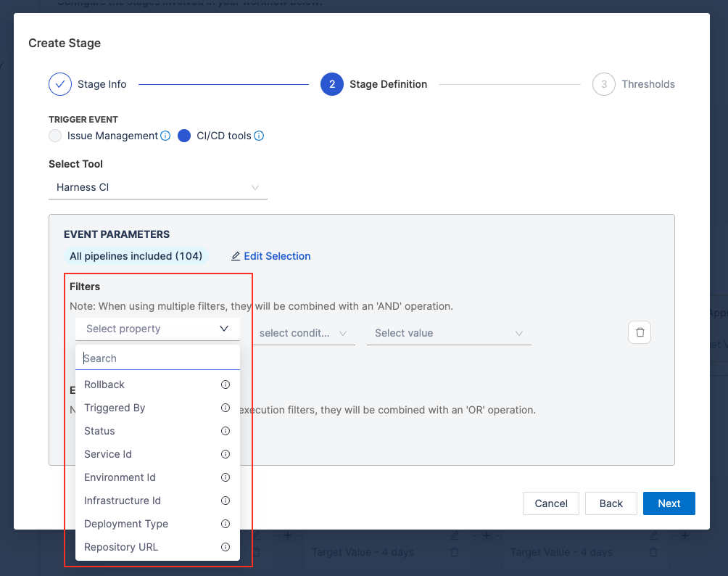Click info icon next to Status option
Viewport: 728px width, 576px height.
[226, 431]
